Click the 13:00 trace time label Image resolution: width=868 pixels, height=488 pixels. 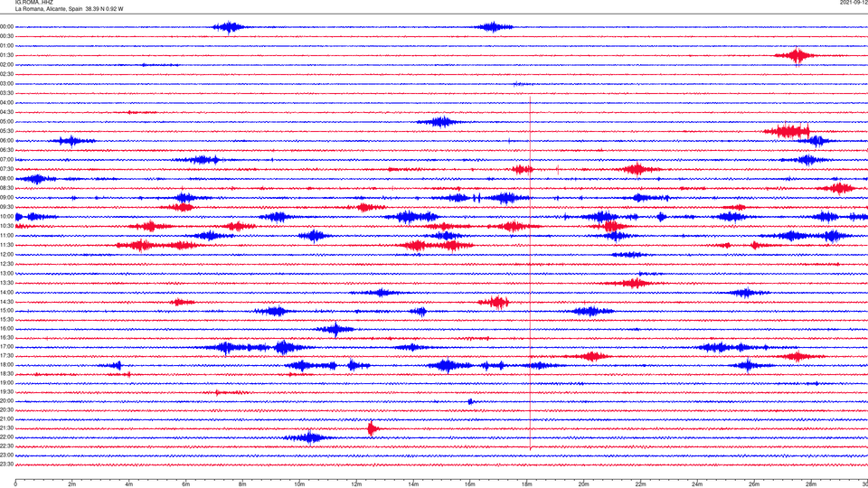pyautogui.click(x=6, y=273)
